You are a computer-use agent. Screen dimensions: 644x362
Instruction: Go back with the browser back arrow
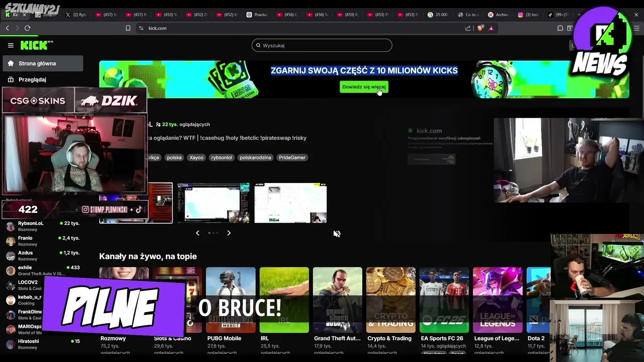click(7, 28)
